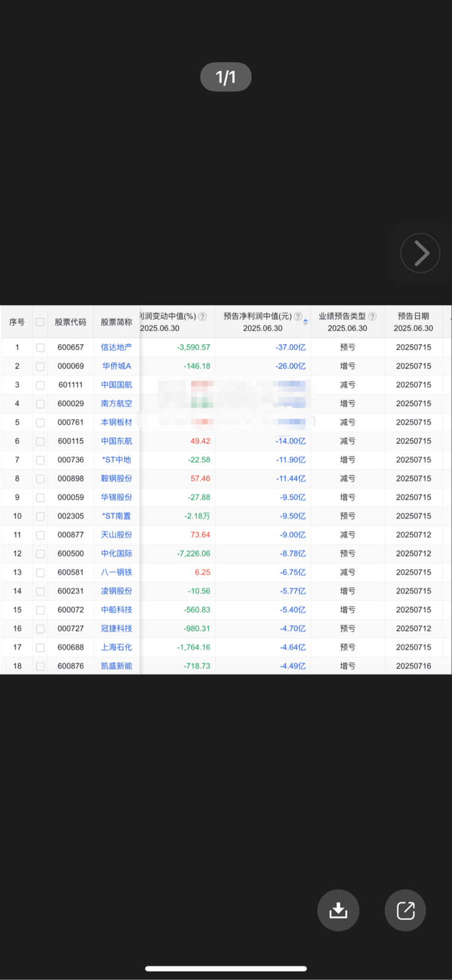Open stock link 中国国航
452x980 pixels.
pos(117,385)
